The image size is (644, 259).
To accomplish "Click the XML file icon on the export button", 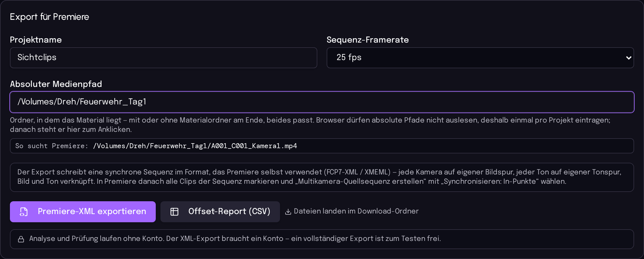I will tap(24, 212).
